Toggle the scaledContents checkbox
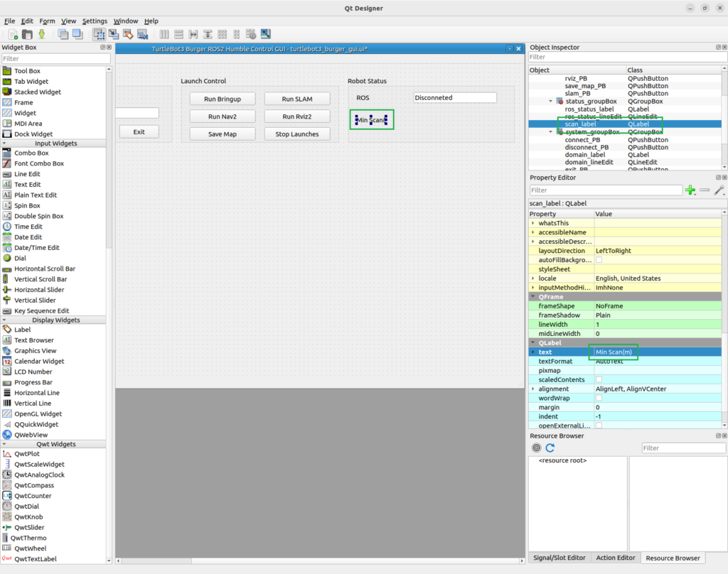This screenshot has height=574, width=728. tap(599, 379)
